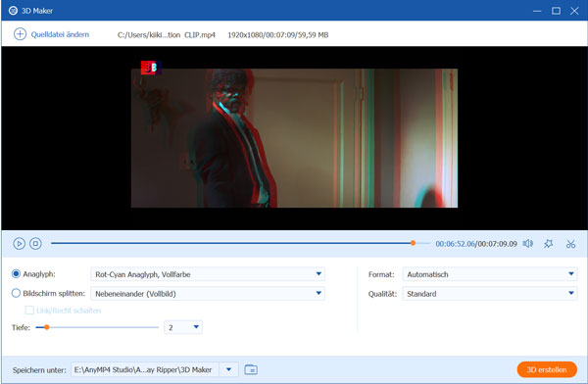Screen dimensions: 588x384
Task: Click the timecode 00:06:52.06/00:07:09.09
Action: pos(476,244)
